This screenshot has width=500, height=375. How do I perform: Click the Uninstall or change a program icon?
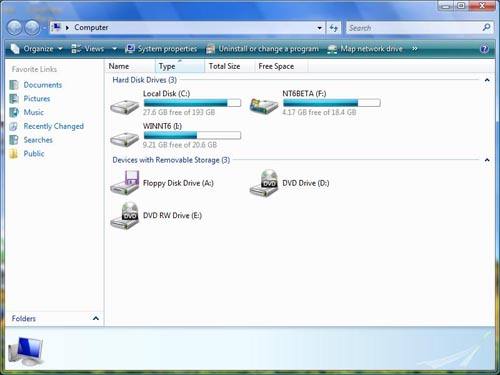210,49
